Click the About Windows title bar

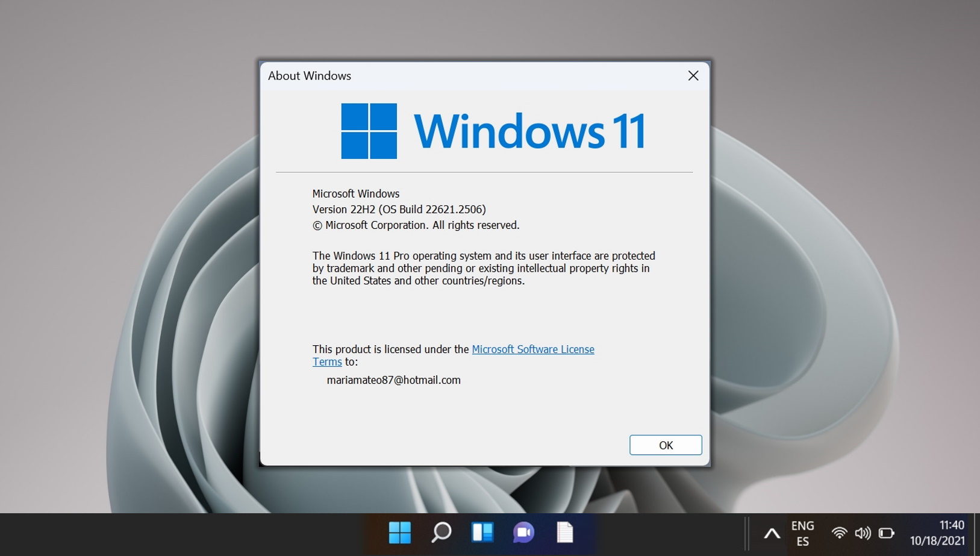(309, 76)
